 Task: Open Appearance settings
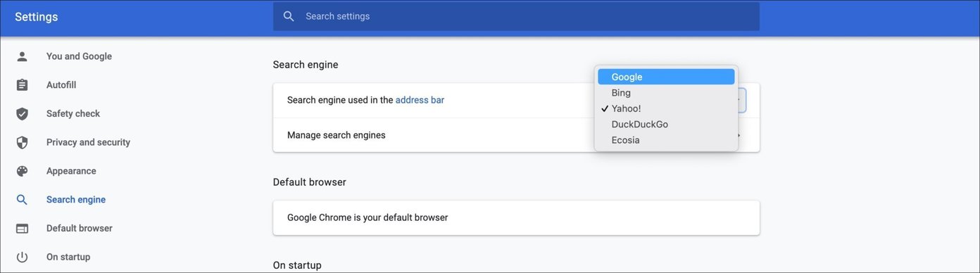(71, 171)
